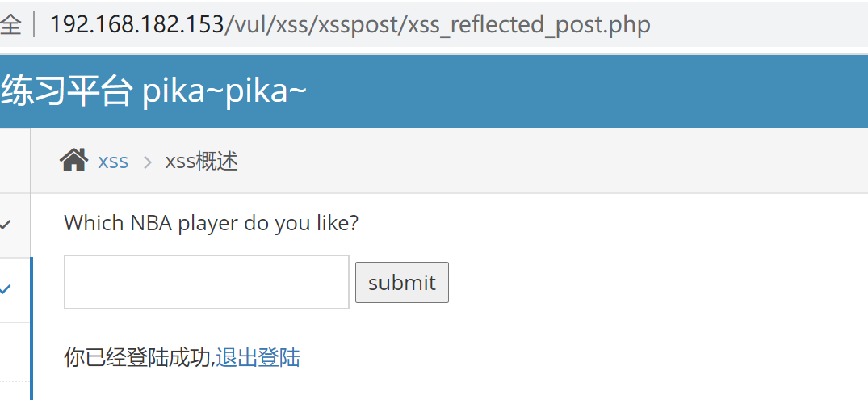Click the home icon in breadcrumb
The image size is (868, 400).
point(73,161)
